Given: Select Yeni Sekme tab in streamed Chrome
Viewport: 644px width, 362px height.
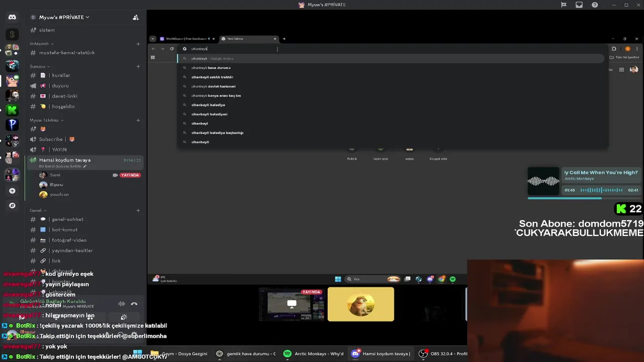Looking at the screenshot, I should coord(247,39).
